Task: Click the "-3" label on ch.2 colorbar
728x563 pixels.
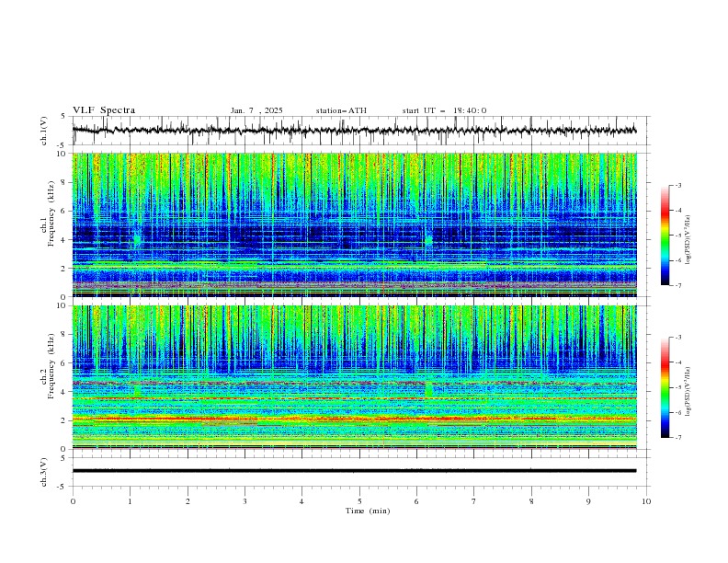Action: [x=678, y=338]
